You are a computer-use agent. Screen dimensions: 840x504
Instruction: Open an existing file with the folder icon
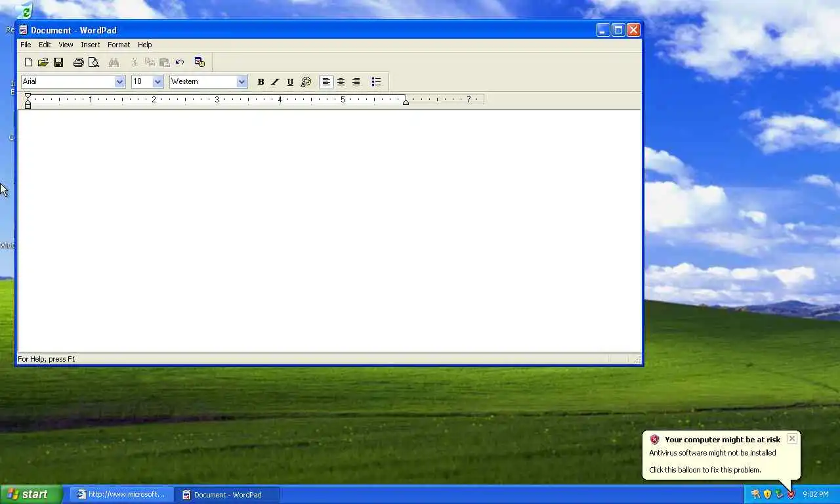click(43, 62)
